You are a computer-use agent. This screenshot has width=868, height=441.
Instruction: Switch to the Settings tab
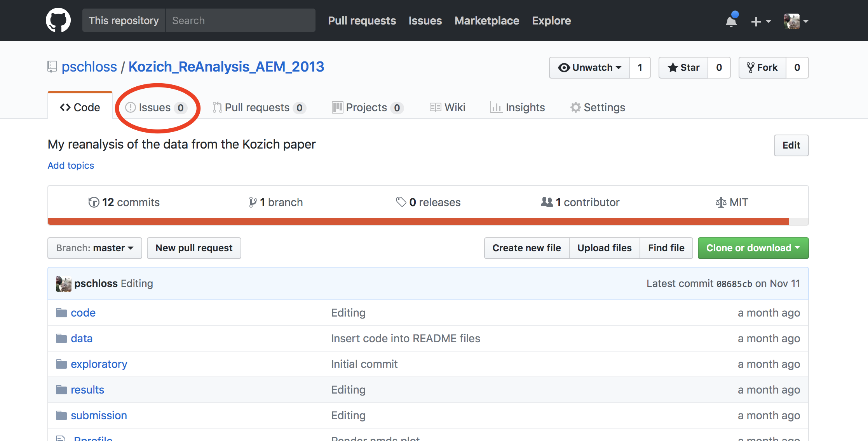pyautogui.click(x=598, y=107)
